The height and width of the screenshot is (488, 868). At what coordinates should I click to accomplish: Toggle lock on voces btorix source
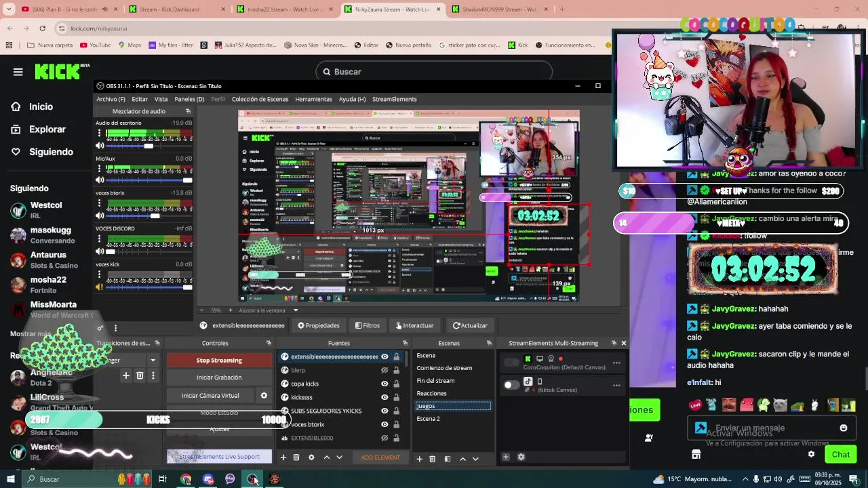coord(396,425)
